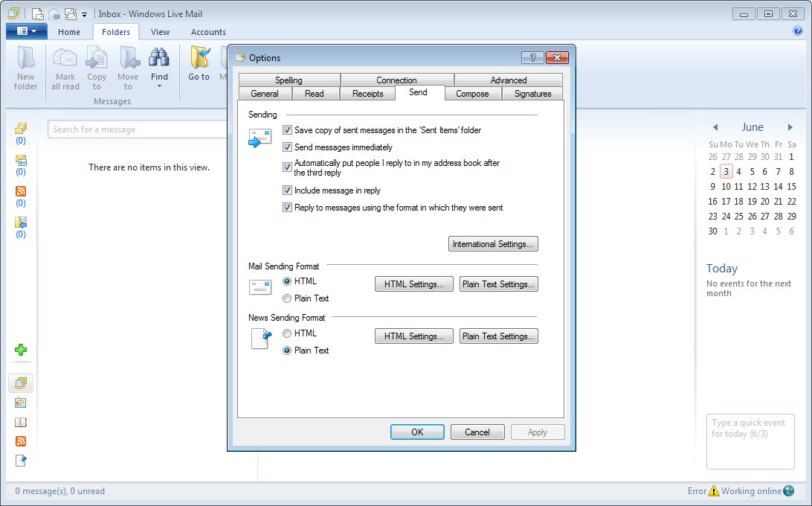812x506 pixels.
Task: Switch to the Signatures tab
Action: [532, 94]
